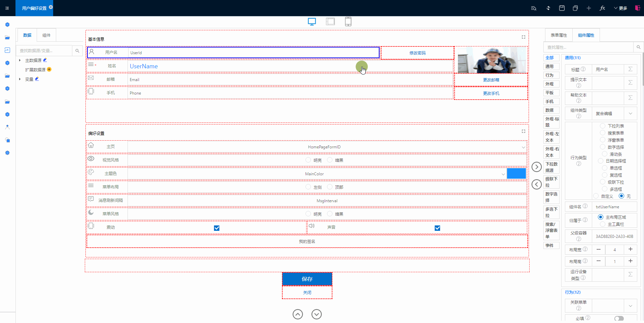Switch to desktop preview icon
The width and height of the screenshot is (644, 323).
pos(312,22)
